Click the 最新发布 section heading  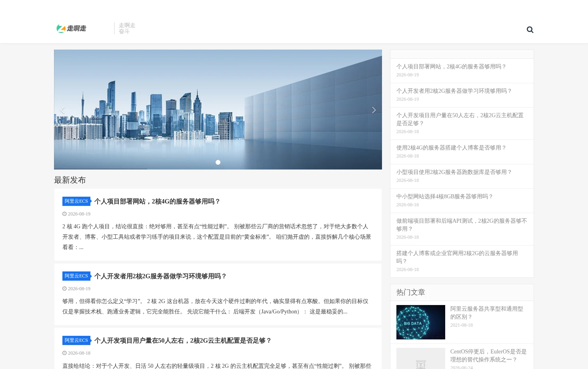[x=70, y=180]
